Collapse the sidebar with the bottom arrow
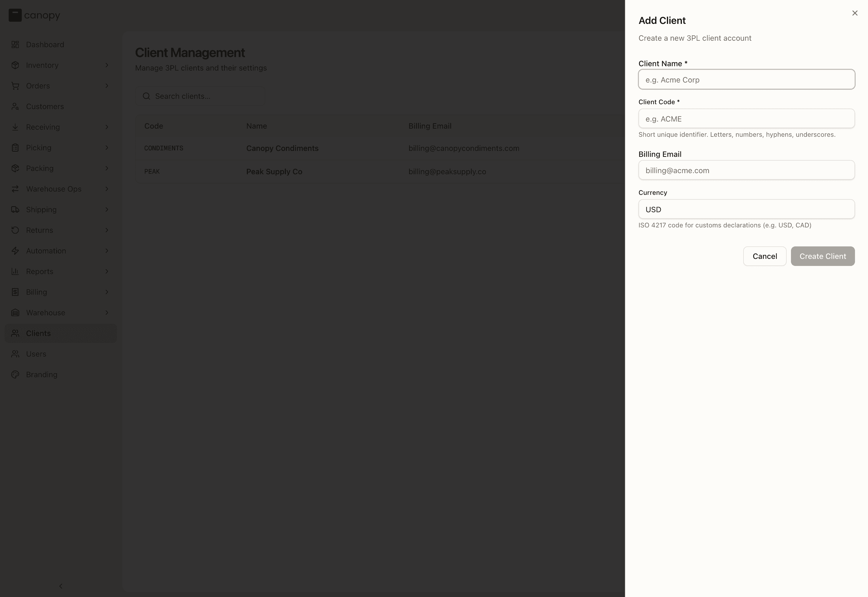868x597 pixels. (x=61, y=586)
